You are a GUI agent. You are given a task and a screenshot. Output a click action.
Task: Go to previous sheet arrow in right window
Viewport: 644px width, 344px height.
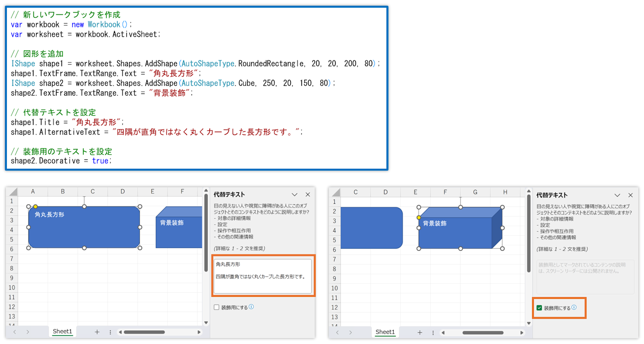click(x=338, y=333)
